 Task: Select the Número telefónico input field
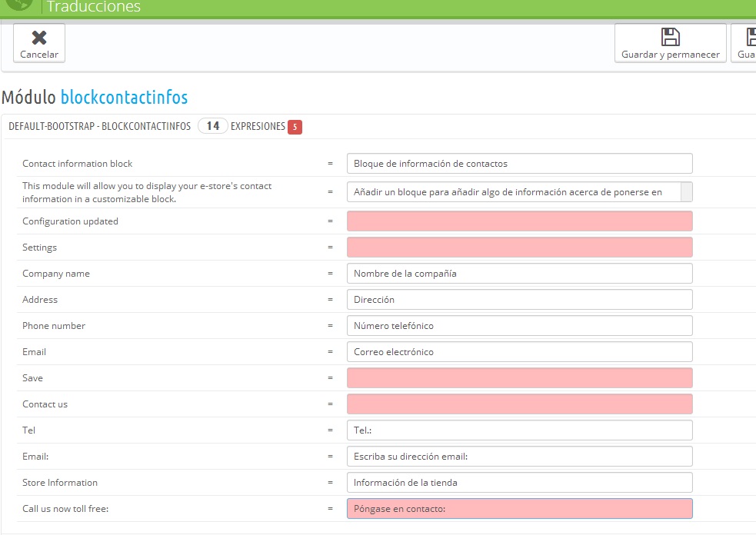pos(520,326)
